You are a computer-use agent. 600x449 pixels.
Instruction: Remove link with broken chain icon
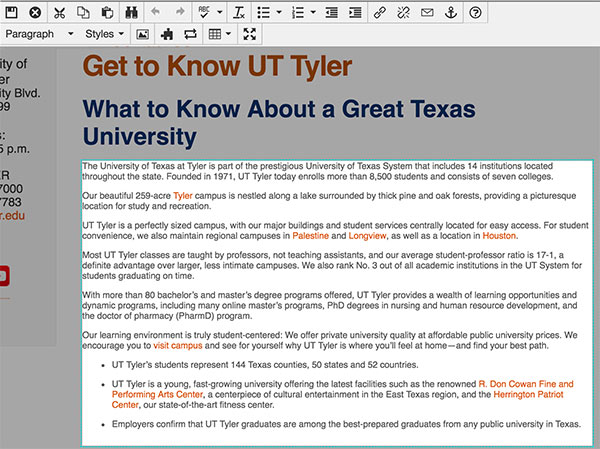(x=403, y=13)
